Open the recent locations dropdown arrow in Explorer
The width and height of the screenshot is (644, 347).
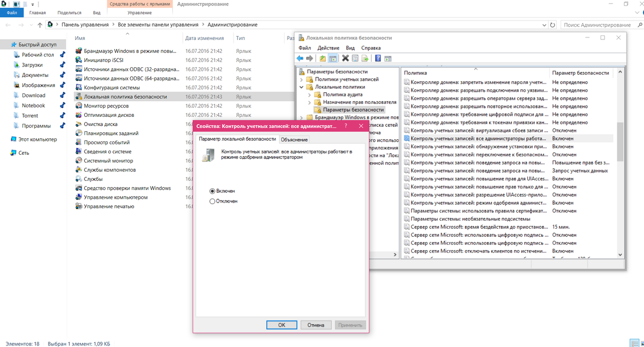point(31,25)
